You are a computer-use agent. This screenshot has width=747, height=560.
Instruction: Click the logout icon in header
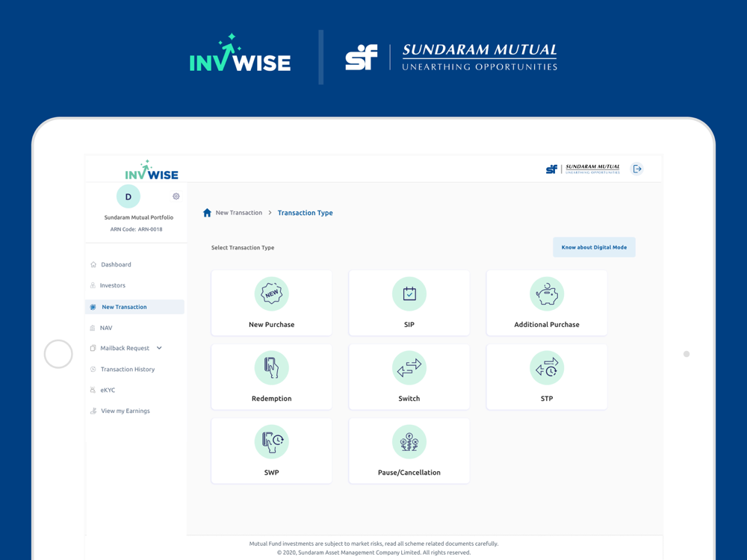[x=637, y=169]
